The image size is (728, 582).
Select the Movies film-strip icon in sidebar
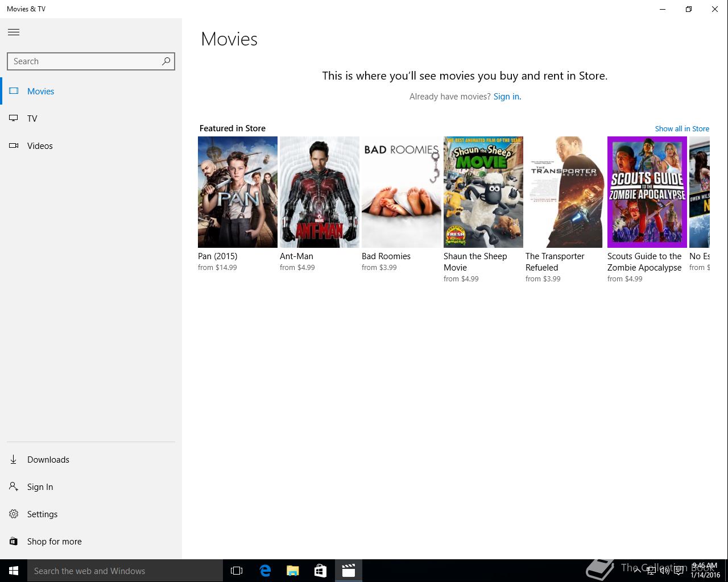pos(14,91)
